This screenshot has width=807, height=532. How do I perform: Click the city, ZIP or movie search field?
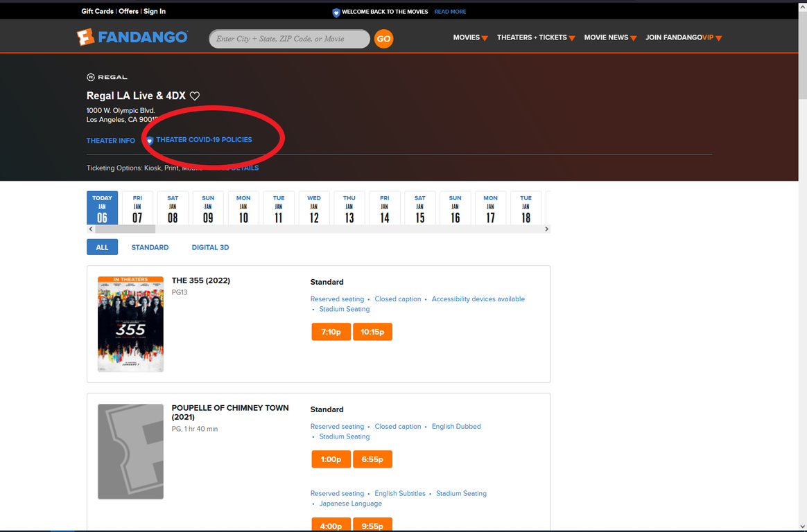pos(289,39)
